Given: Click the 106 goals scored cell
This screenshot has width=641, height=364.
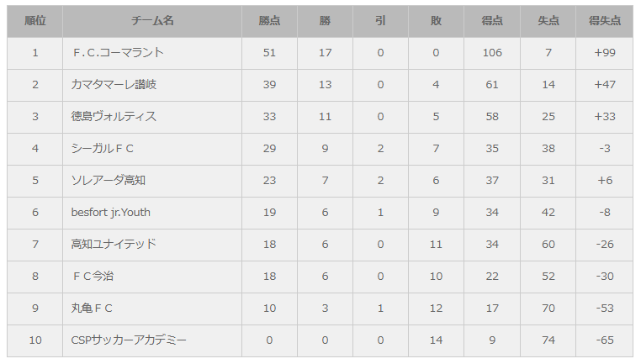Looking at the screenshot, I should tap(492, 53).
